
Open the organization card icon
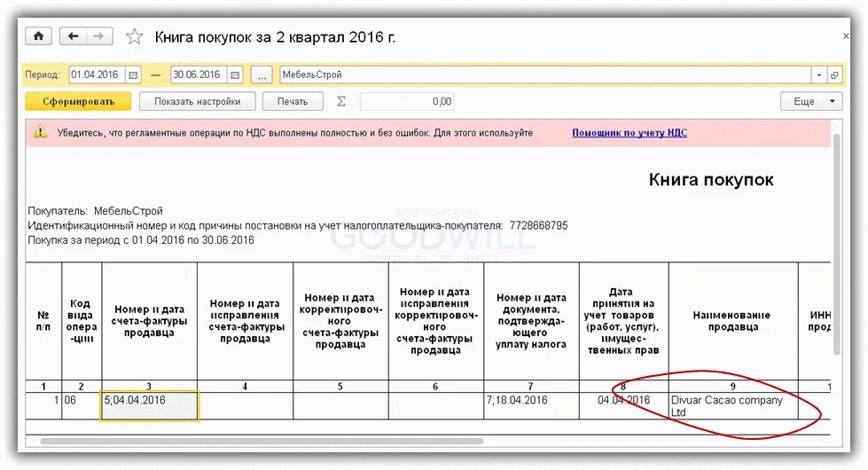[834, 74]
